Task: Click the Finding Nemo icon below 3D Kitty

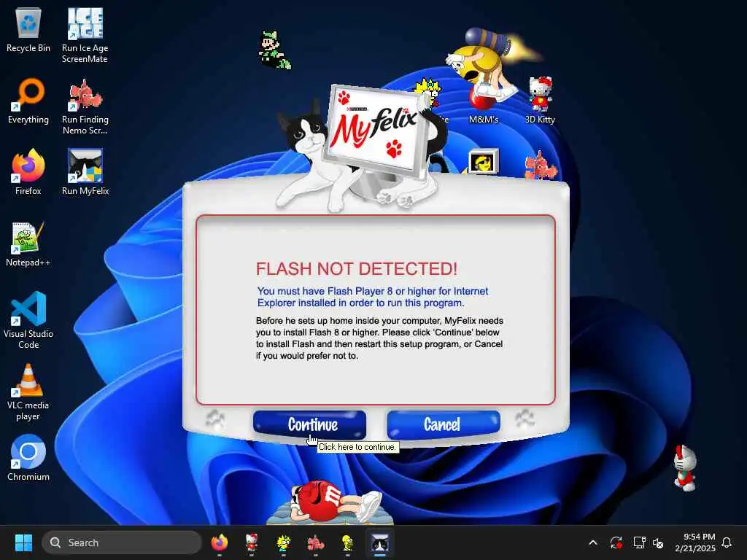Action: pos(541,165)
